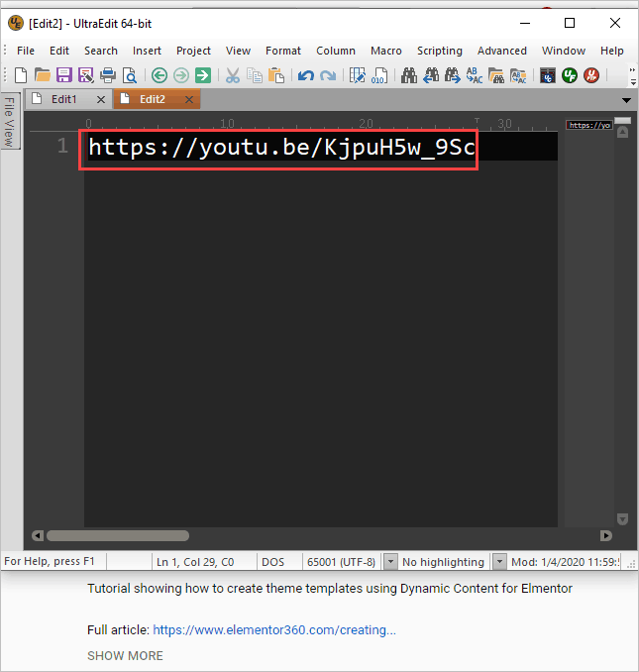The width and height of the screenshot is (639, 672).
Task: Open the file tabs list dropdown arrow
Action: point(626,101)
